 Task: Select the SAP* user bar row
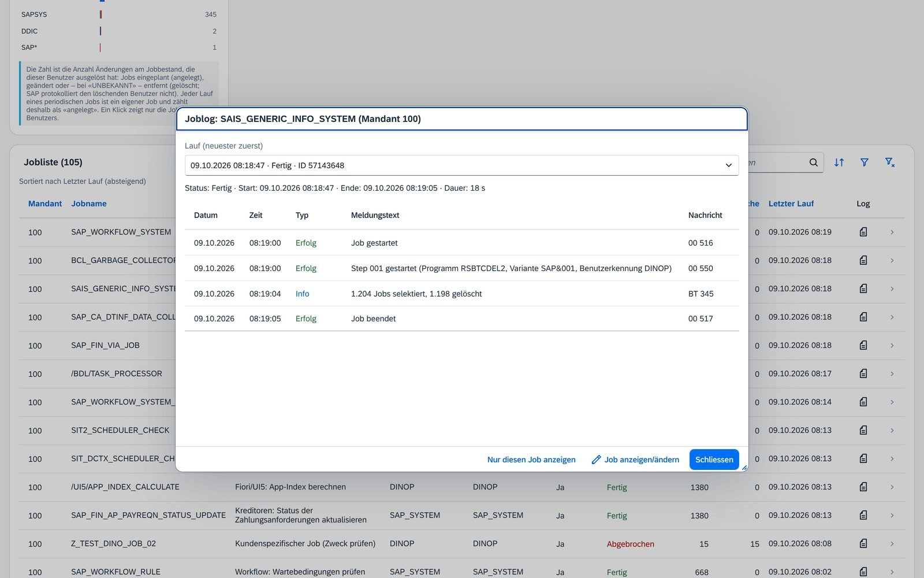pyautogui.click(x=119, y=47)
